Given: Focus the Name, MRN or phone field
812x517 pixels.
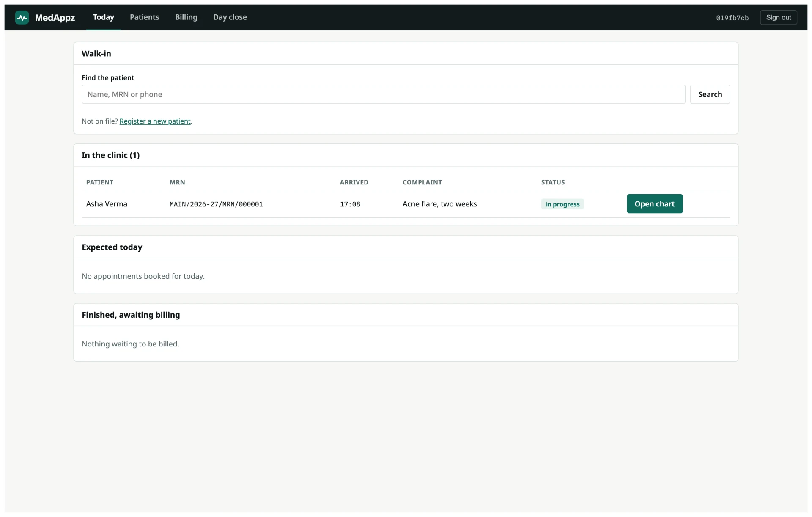Looking at the screenshot, I should [383, 94].
